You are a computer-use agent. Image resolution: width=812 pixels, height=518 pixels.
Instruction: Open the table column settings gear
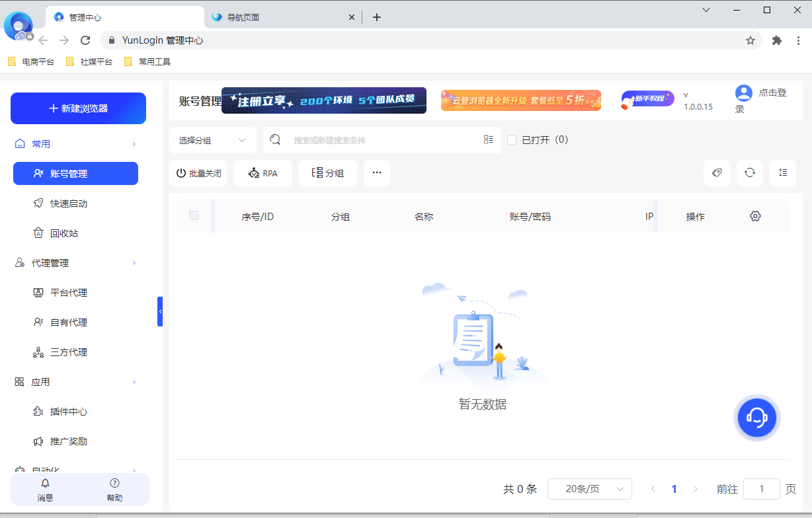pyautogui.click(x=755, y=215)
